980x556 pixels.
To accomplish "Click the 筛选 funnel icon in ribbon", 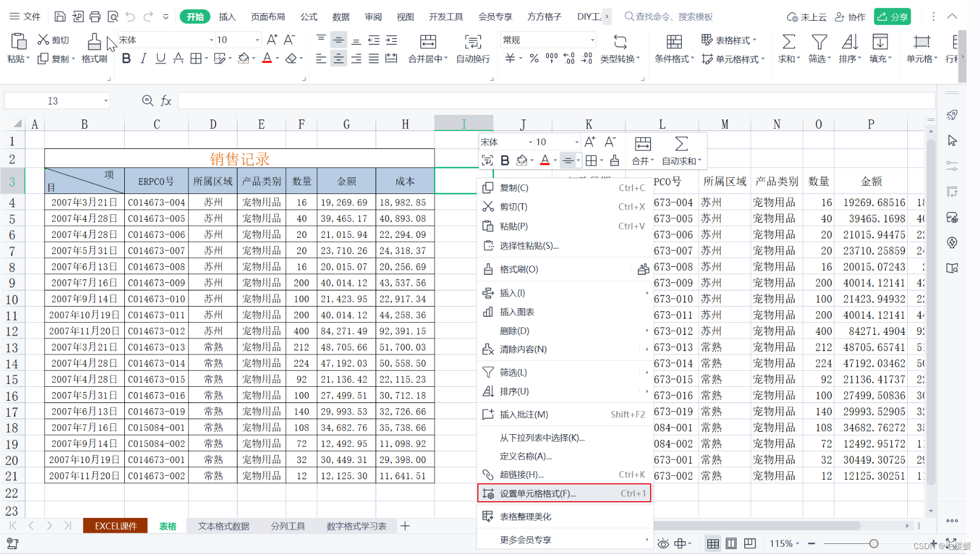I will pos(819,42).
